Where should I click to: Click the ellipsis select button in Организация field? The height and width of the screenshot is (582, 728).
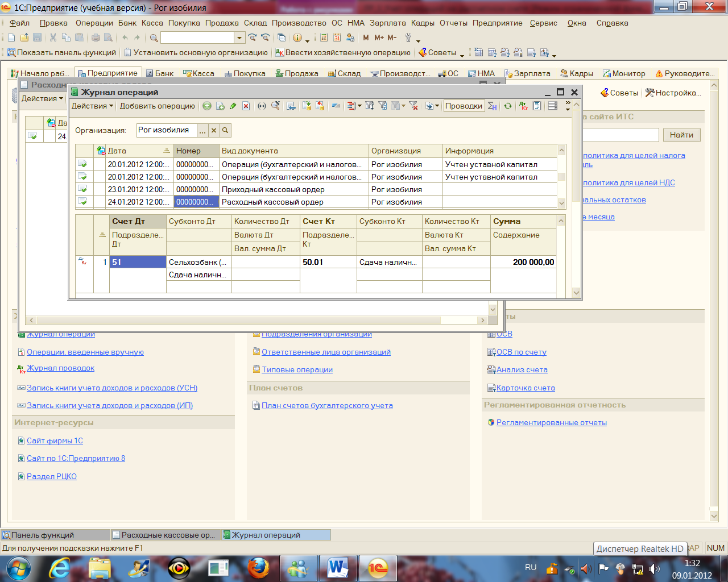point(202,130)
